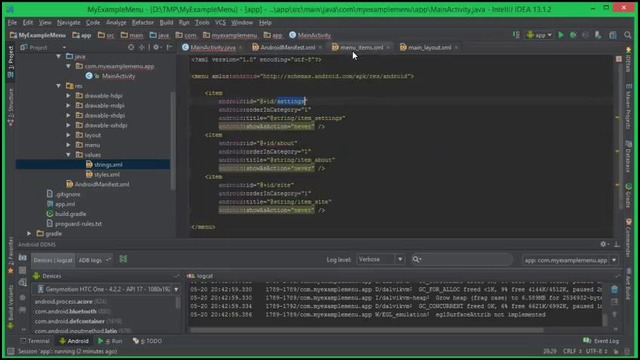Expand the layout folder
640x360 pixels.
pyautogui.click(x=69, y=135)
